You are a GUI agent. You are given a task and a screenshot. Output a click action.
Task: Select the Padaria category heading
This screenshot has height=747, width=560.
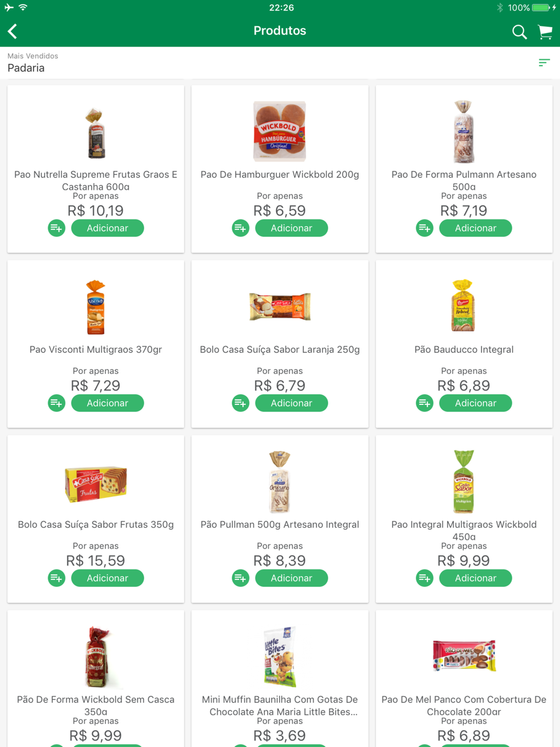tap(26, 68)
